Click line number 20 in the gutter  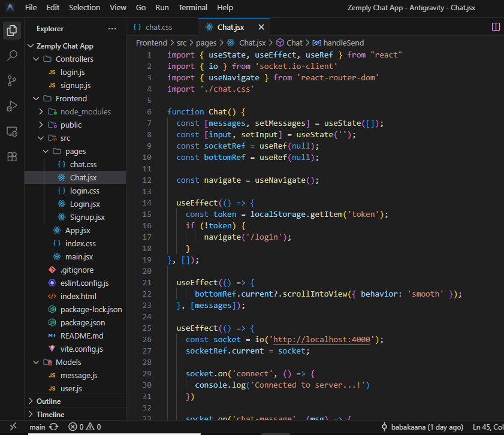click(x=147, y=271)
